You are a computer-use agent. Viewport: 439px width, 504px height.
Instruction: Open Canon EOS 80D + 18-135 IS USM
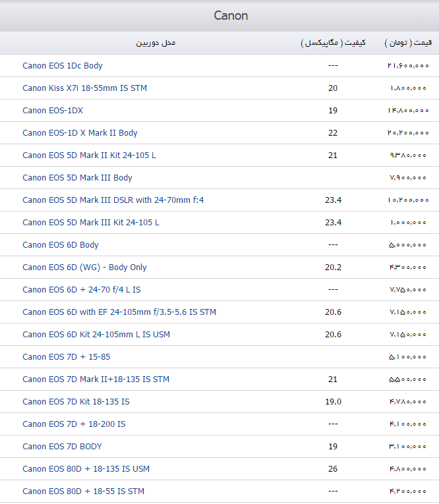click(86, 469)
